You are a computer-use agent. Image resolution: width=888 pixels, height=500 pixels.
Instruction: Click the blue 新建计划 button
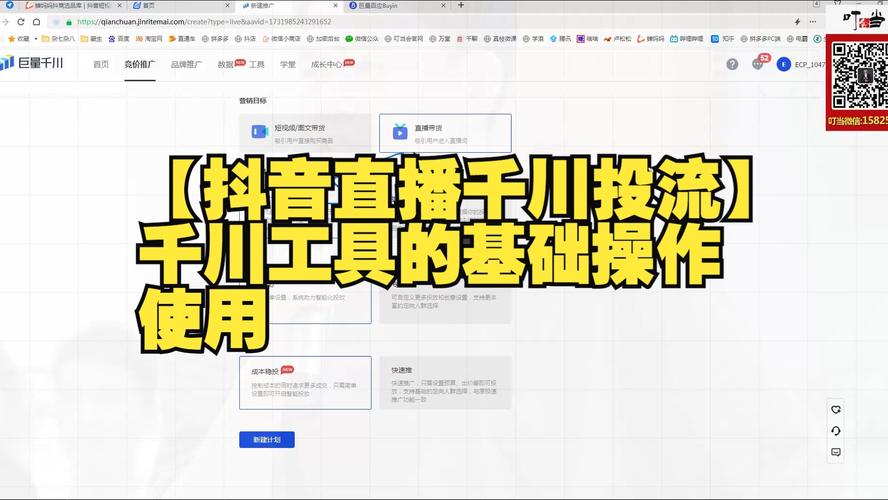[x=267, y=439]
